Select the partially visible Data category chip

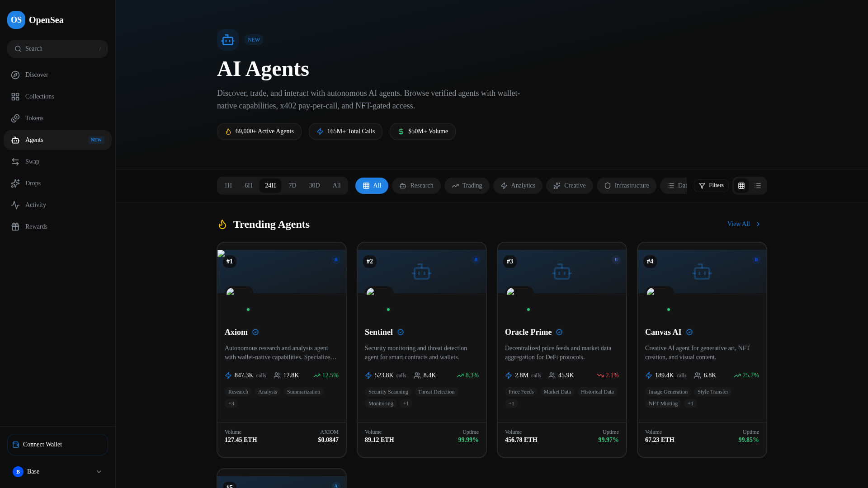click(x=674, y=186)
